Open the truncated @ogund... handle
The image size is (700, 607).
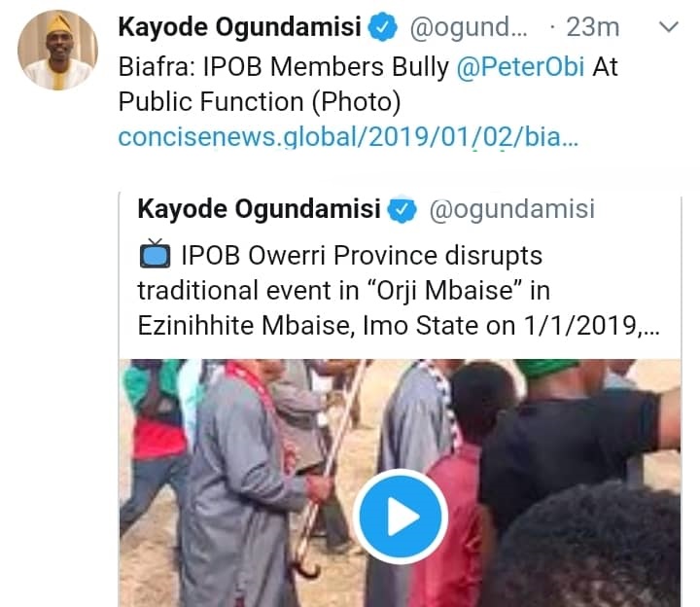469,27
